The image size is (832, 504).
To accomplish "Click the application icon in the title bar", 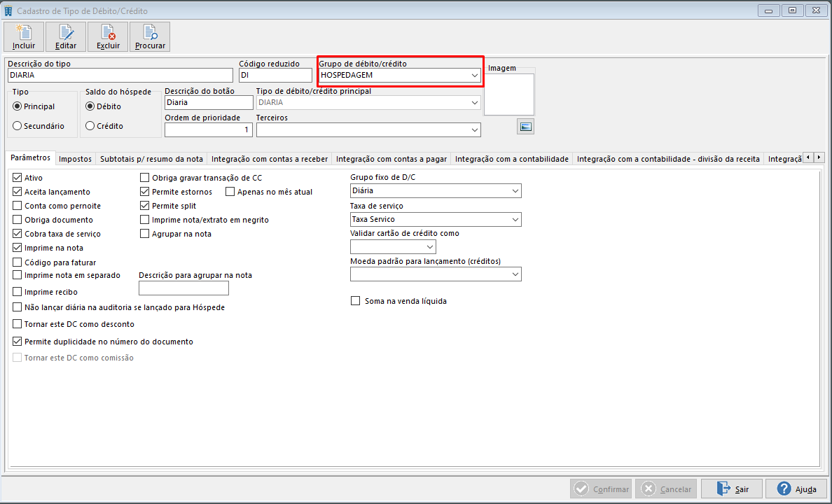I will click(8, 10).
